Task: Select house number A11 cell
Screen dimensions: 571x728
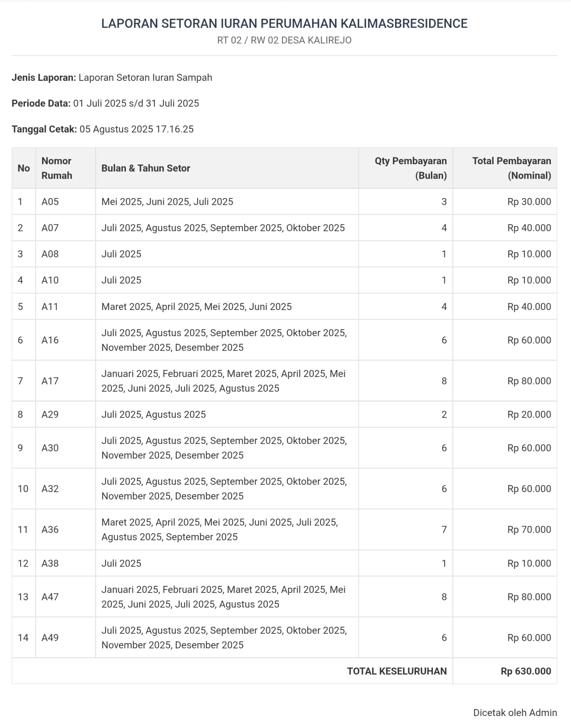Action: tap(50, 306)
